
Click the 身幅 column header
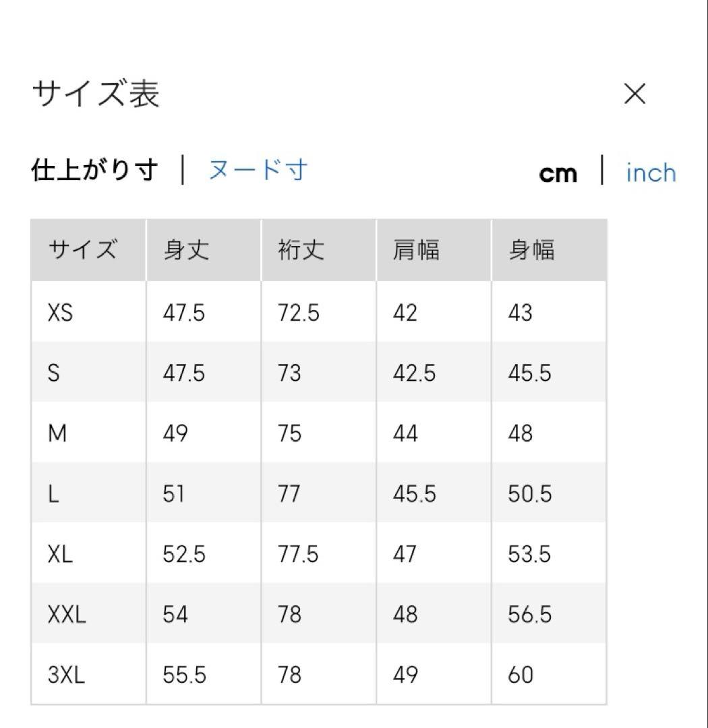[531, 250]
